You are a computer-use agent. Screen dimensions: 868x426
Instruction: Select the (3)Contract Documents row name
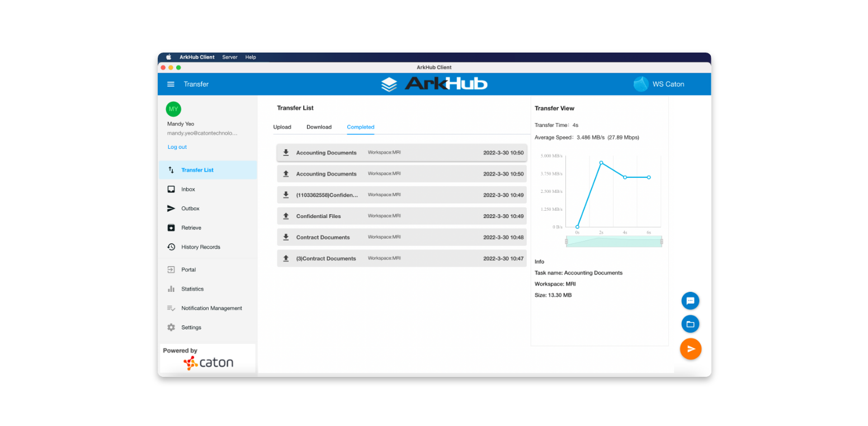pyautogui.click(x=326, y=258)
